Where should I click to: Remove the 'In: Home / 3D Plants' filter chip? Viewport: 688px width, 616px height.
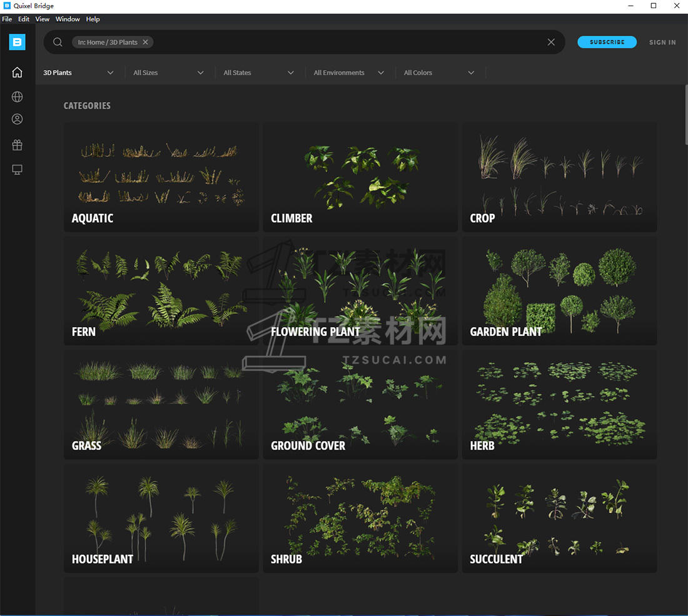pyautogui.click(x=145, y=42)
